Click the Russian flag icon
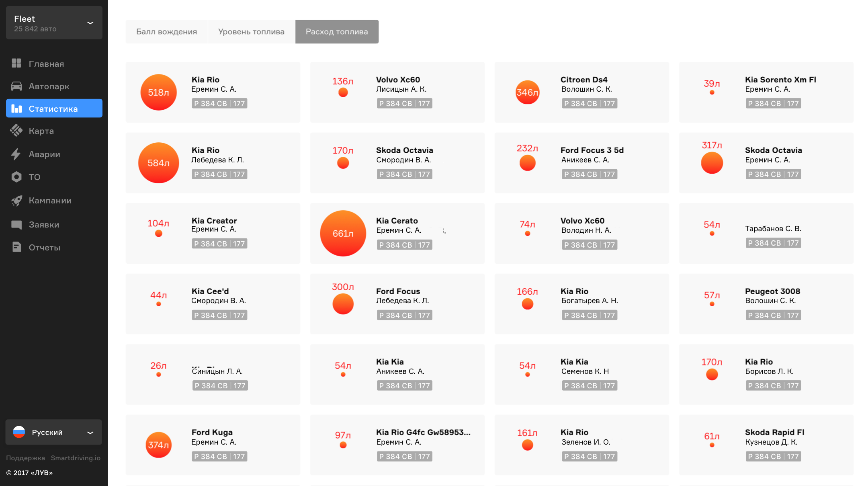The width and height of the screenshot is (868, 486). 19,432
